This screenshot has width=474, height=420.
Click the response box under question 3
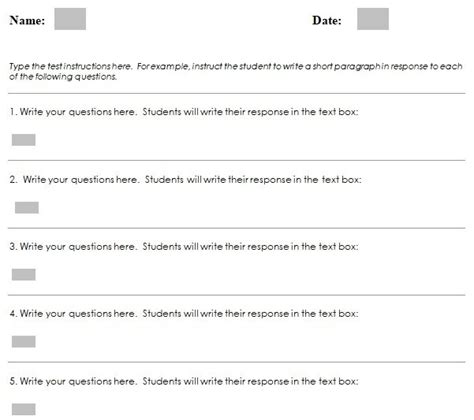(24, 274)
